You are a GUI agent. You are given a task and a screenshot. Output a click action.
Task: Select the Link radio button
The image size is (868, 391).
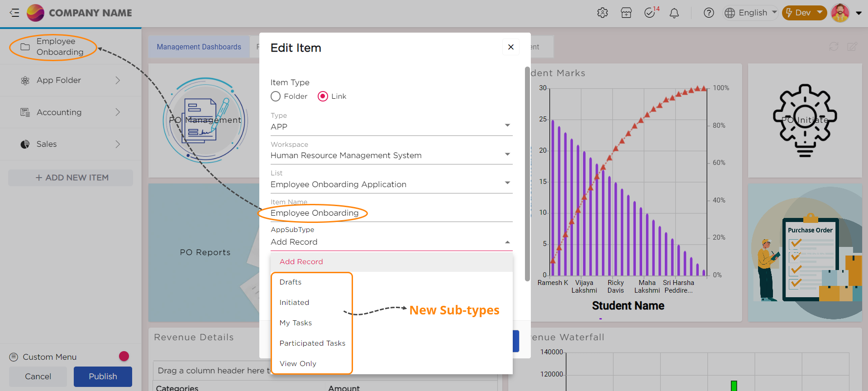tap(323, 97)
